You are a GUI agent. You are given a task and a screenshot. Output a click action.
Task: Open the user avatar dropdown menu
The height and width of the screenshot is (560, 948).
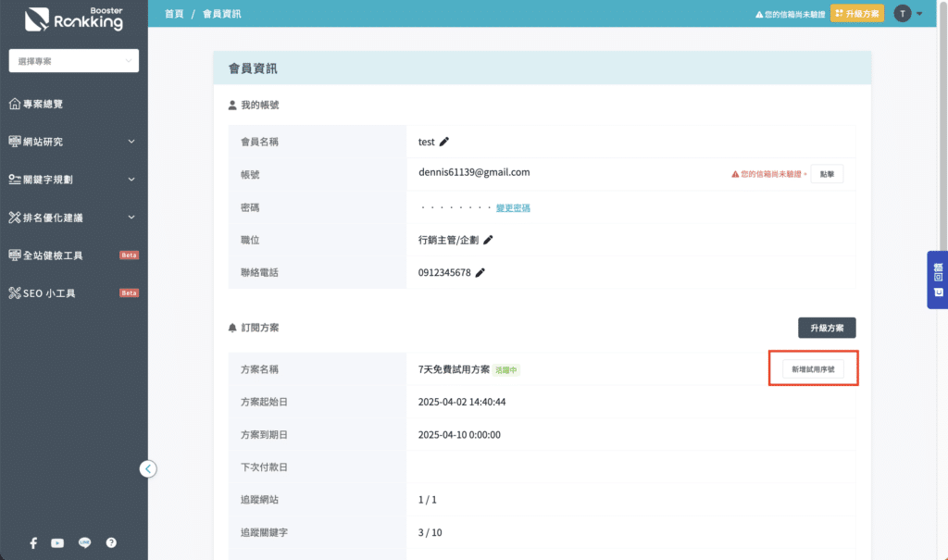908,13
